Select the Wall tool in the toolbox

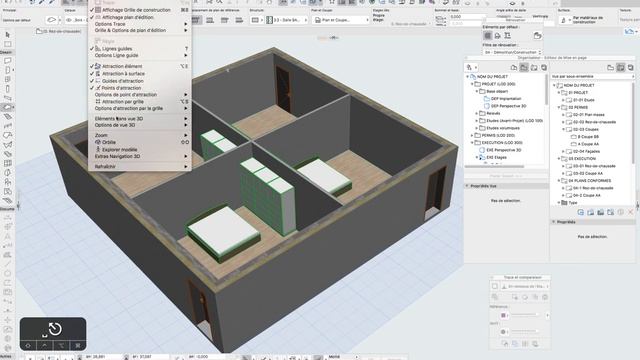(x=7, y=61)
